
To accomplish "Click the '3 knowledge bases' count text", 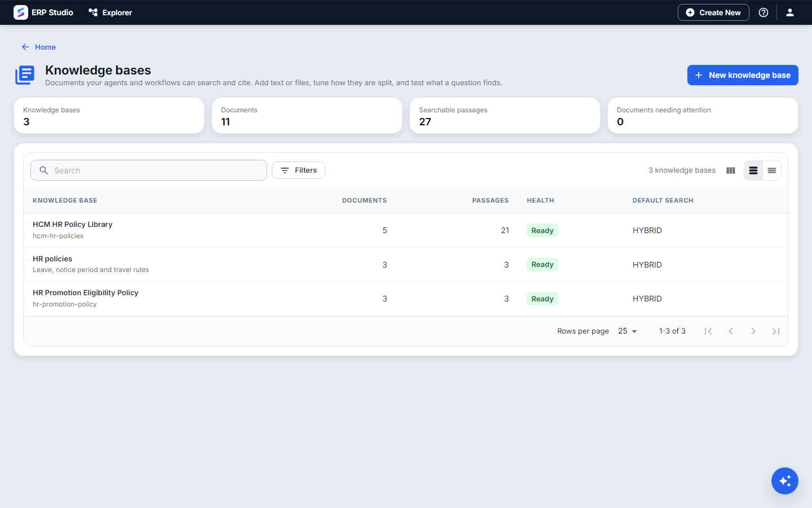I will tap(682, 170).
